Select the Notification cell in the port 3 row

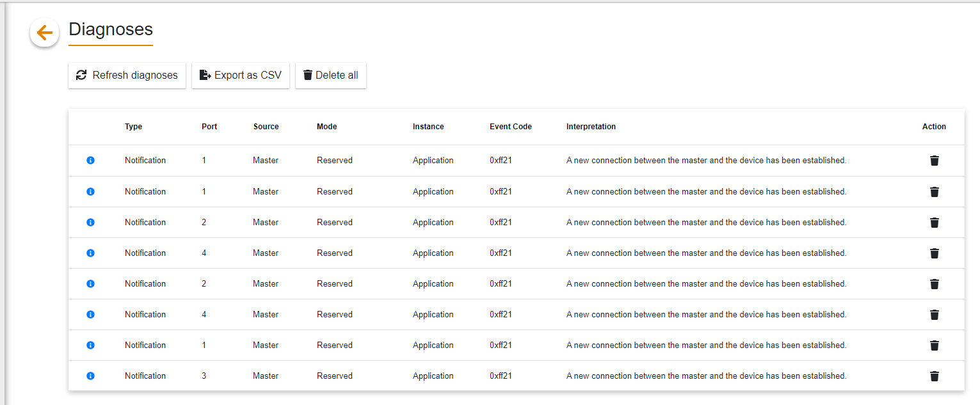pyautogui.click(x=145, y=376)
